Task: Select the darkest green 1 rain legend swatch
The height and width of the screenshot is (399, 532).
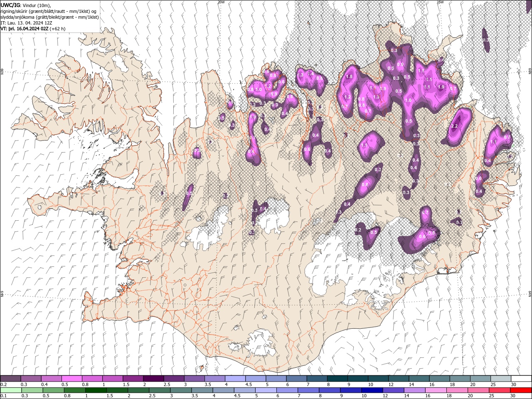Action: [96, 390]
